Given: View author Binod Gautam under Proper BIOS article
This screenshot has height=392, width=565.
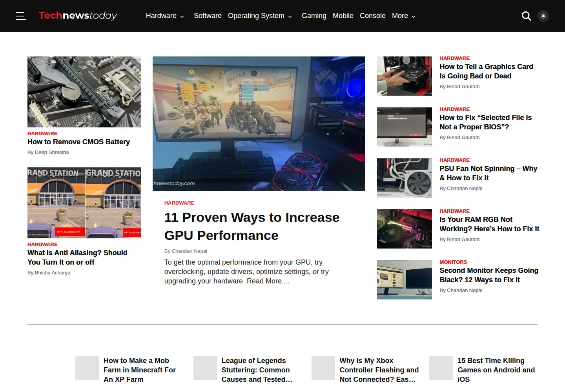Looking at the screenshot, I should click(463, 138).
